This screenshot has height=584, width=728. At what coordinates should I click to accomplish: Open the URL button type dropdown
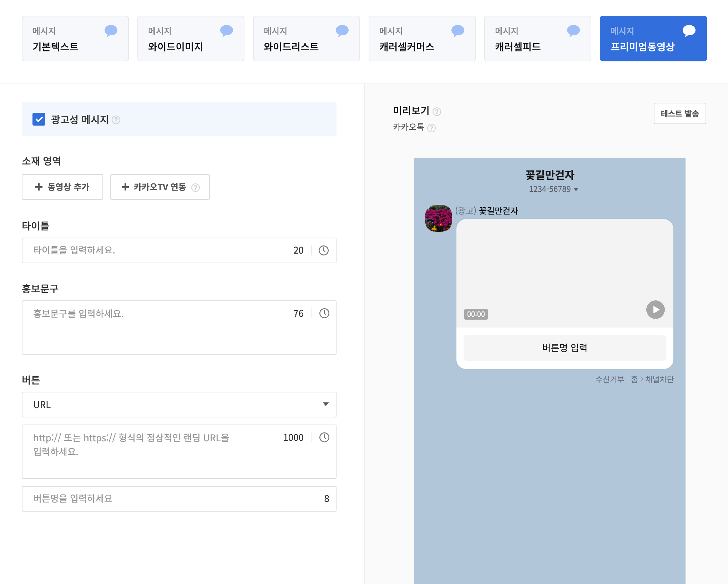point(179,405)
